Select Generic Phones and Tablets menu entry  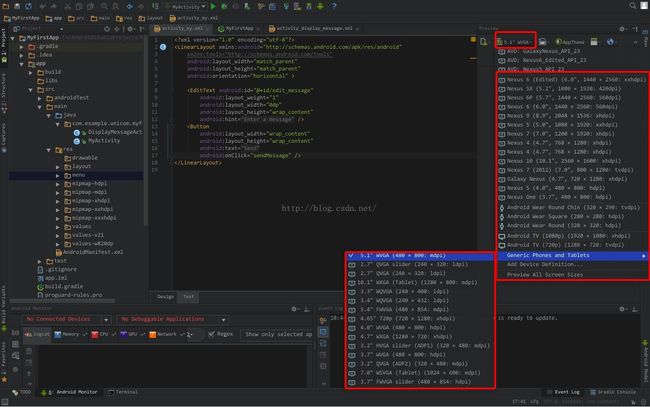(572, 255)
